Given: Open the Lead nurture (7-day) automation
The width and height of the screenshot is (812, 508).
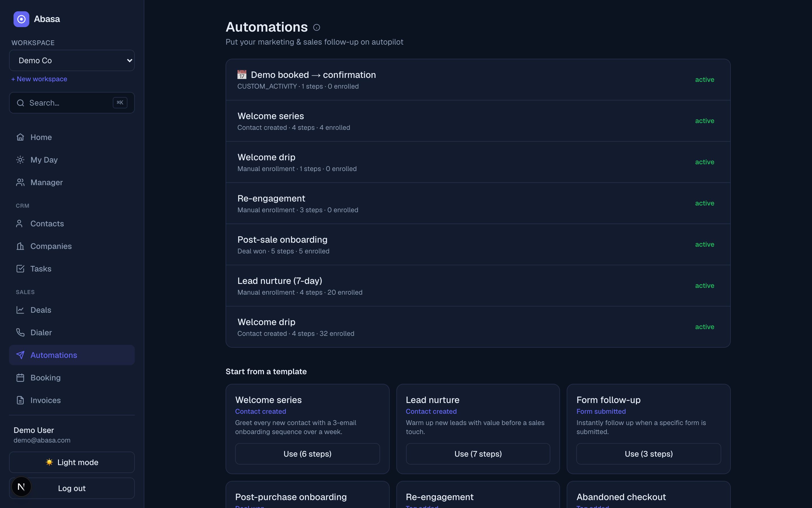Looking at the screenshot, I should point(478,286).
